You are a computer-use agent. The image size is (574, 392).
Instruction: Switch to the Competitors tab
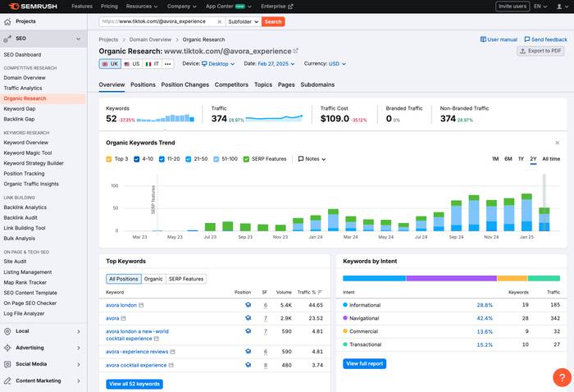coord(231,84)
